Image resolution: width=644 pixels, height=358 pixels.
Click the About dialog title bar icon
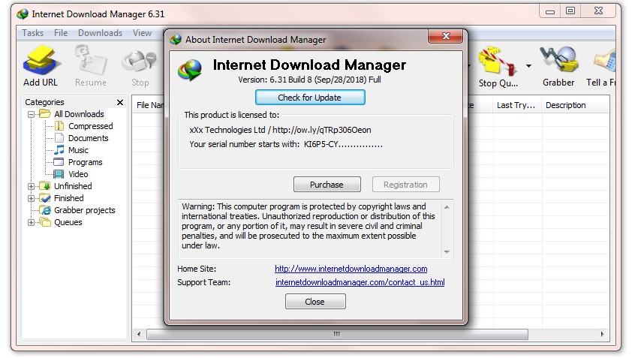[176, 40]
